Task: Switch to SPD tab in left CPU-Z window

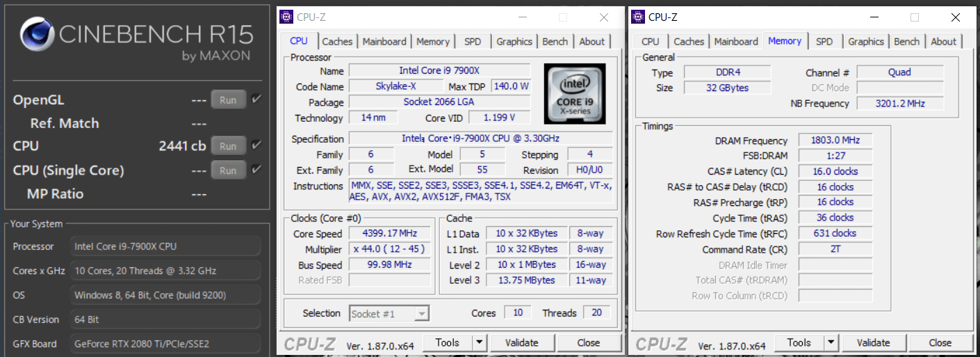Action: (473, 42)
